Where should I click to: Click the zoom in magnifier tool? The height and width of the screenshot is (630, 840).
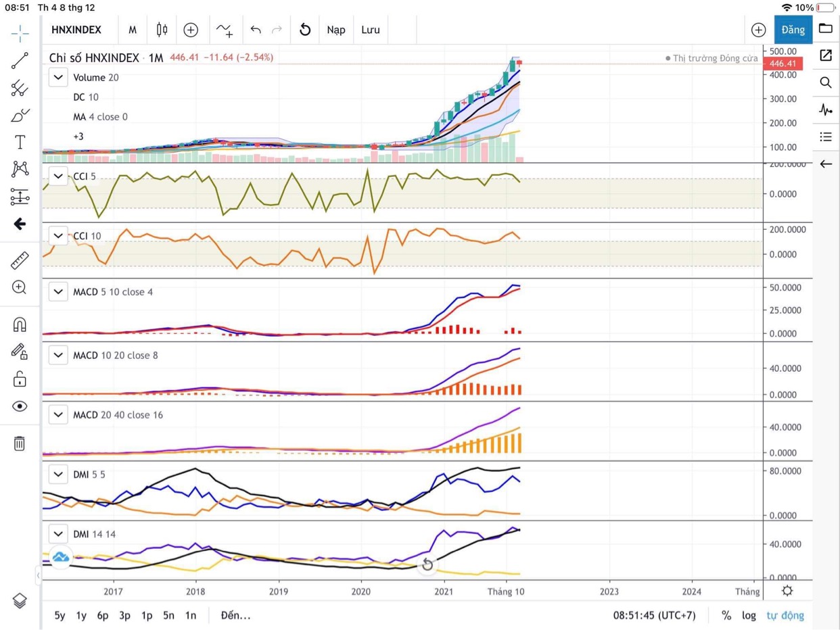pos(20,287)
